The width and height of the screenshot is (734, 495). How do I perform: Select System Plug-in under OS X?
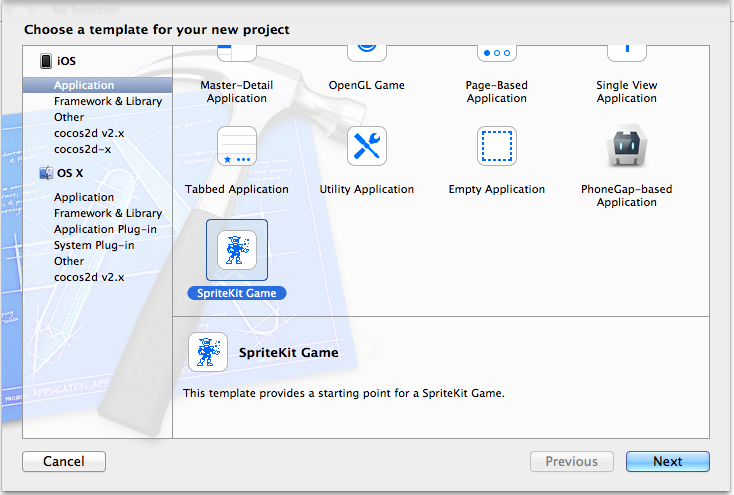pos(94,245)
